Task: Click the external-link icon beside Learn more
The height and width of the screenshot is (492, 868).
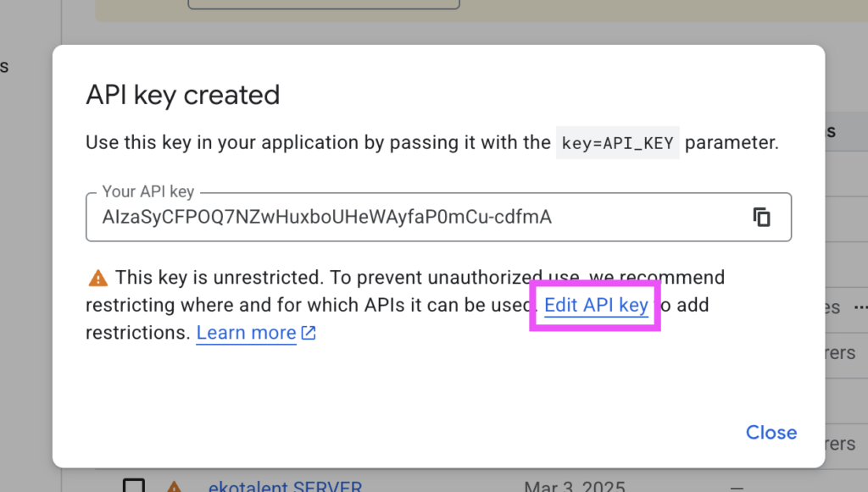Action: click(x=309, y=333)
